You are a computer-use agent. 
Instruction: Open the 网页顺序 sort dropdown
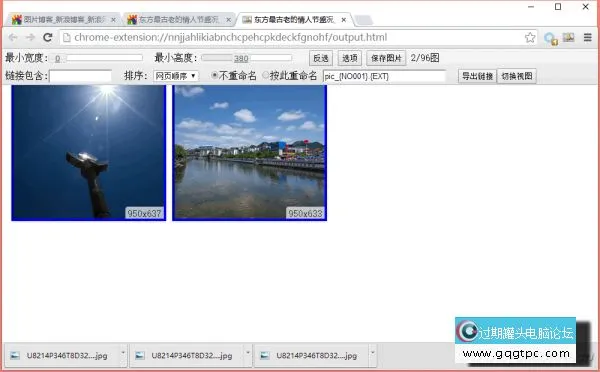[x=176, y=76]
